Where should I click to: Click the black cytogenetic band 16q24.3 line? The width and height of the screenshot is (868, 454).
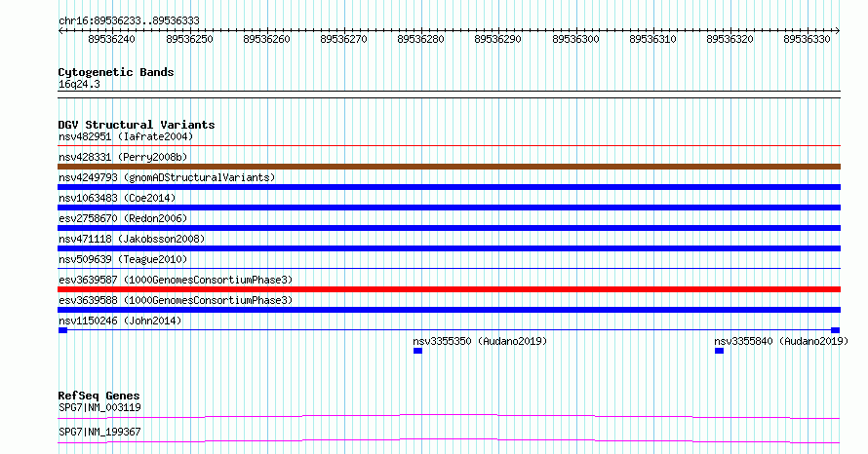(x=449, y=95)
